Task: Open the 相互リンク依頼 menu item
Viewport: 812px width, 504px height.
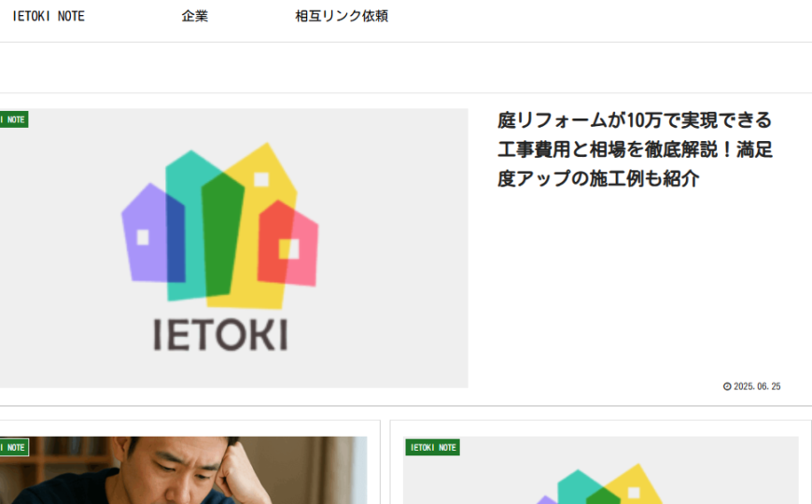Action: (342, 16)
